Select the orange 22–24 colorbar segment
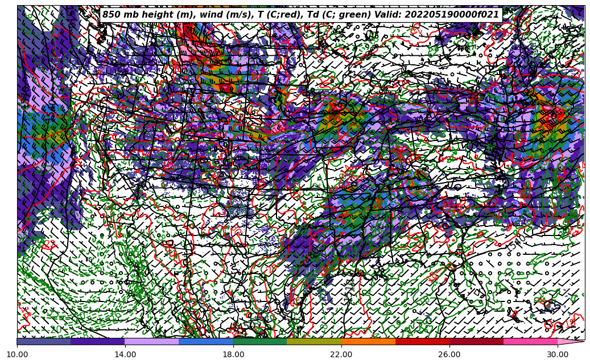Viewport: 590px width, 364px height. [x=368, y=341]
